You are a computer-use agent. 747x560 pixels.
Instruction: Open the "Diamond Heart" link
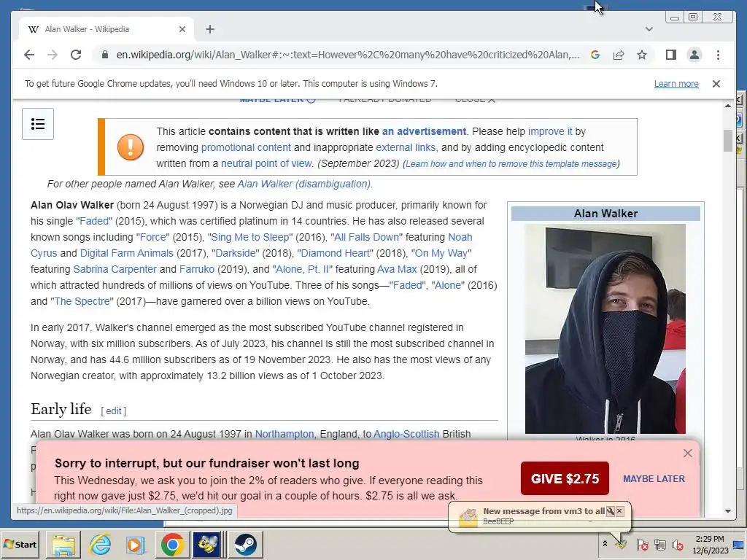click(336, 253)
